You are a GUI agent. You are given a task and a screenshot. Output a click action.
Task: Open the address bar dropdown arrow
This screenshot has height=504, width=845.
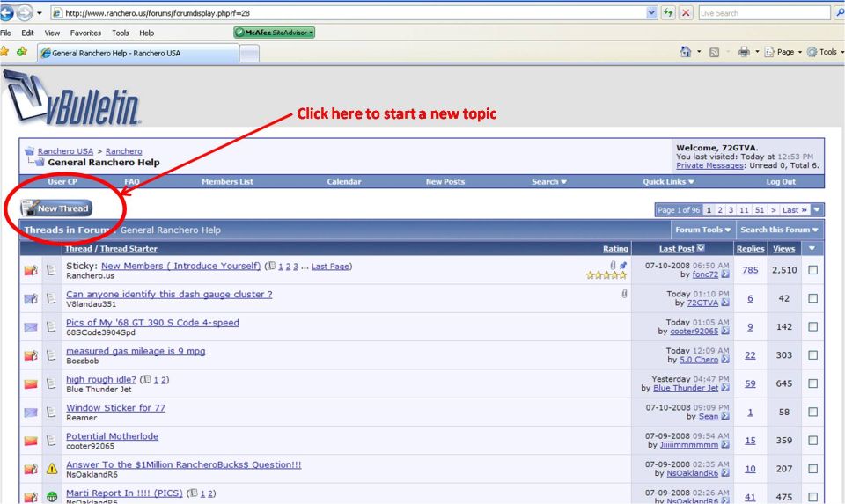point(651,12)
